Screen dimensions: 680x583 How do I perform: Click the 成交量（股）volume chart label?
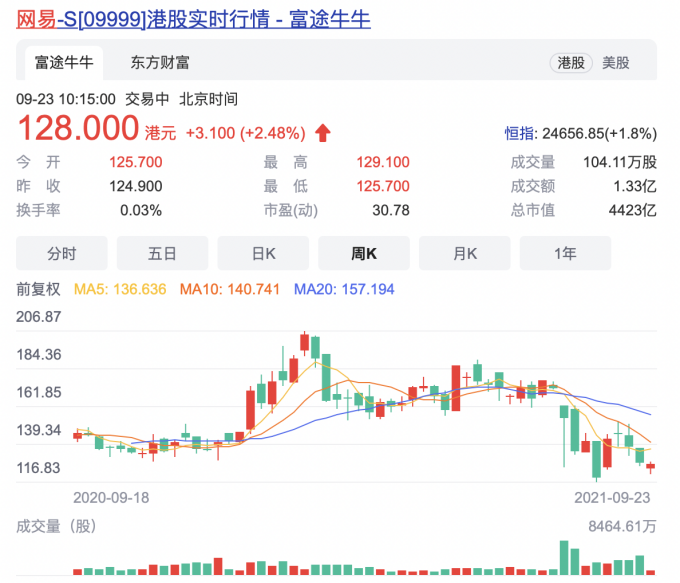(x=56, y=527)
